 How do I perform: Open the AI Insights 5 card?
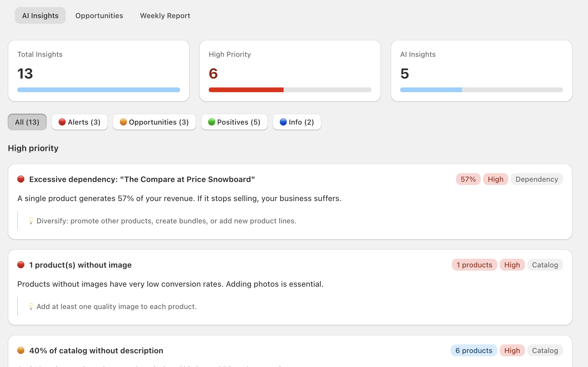482,71
